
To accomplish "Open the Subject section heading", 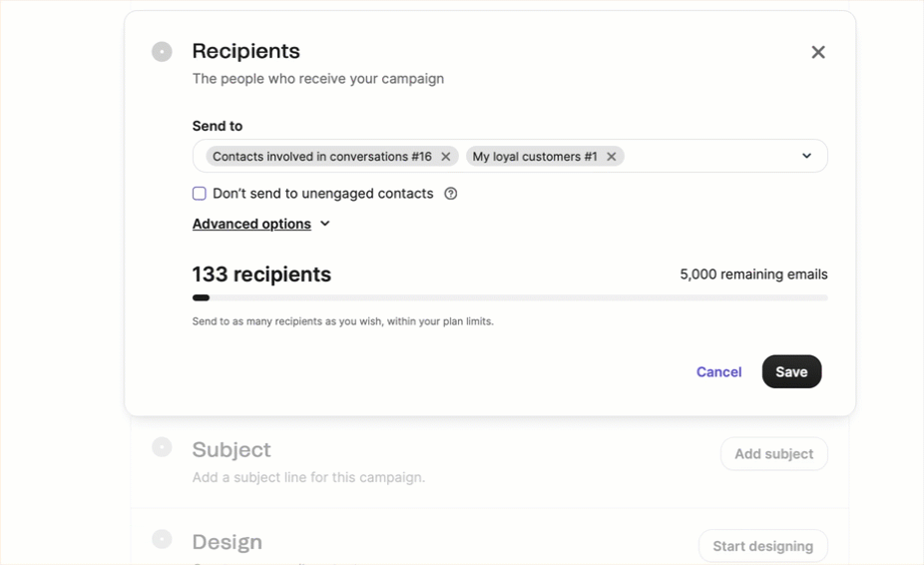I will 231,450.
